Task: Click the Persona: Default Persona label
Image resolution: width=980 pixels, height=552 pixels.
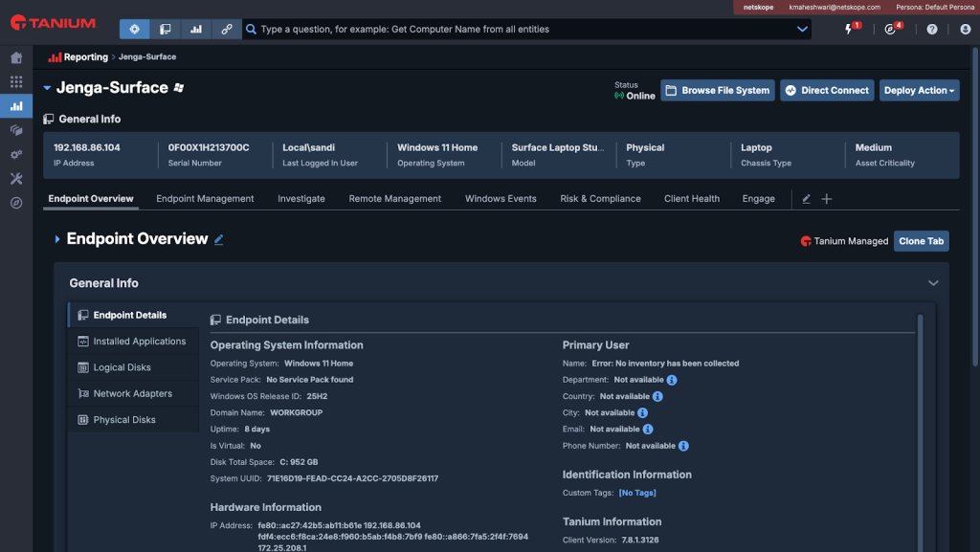Action: (x=935, y=8)
